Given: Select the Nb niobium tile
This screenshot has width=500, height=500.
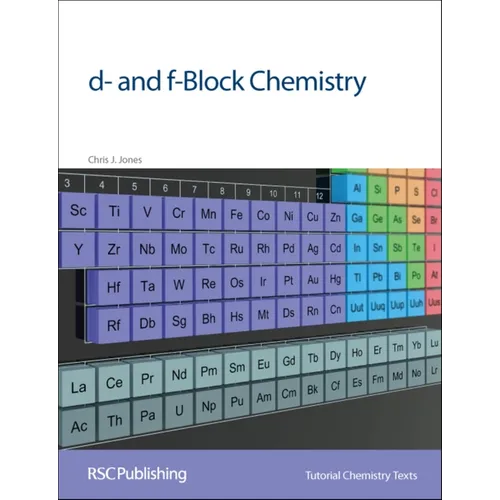Looking at the screenshot, I should point(147,249).
